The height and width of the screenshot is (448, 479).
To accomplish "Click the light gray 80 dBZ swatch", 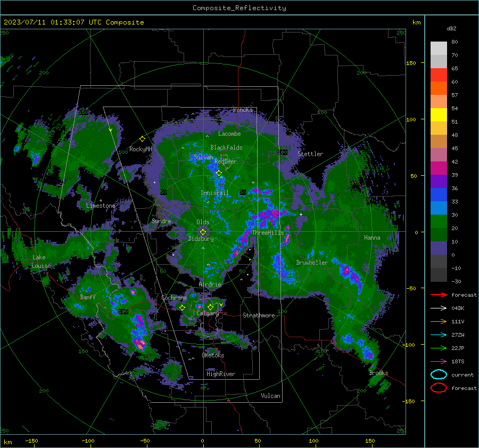I will pyautogui.click(x=439, y=48).
